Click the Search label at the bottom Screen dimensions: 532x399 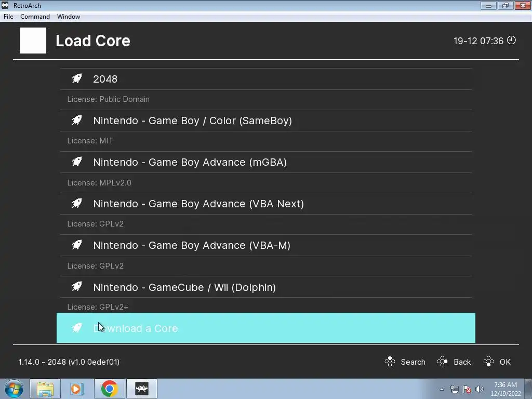pyautogui.click(x=413, y=362)
